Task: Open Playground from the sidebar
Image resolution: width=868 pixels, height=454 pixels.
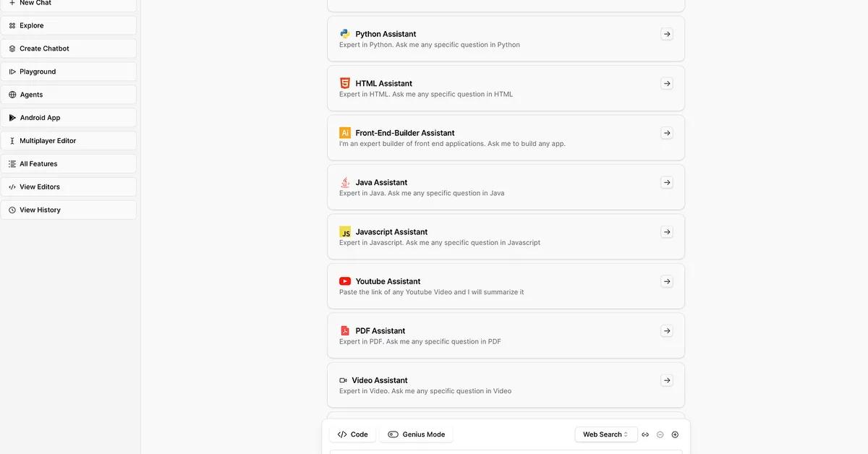Action: click(68, 72)
